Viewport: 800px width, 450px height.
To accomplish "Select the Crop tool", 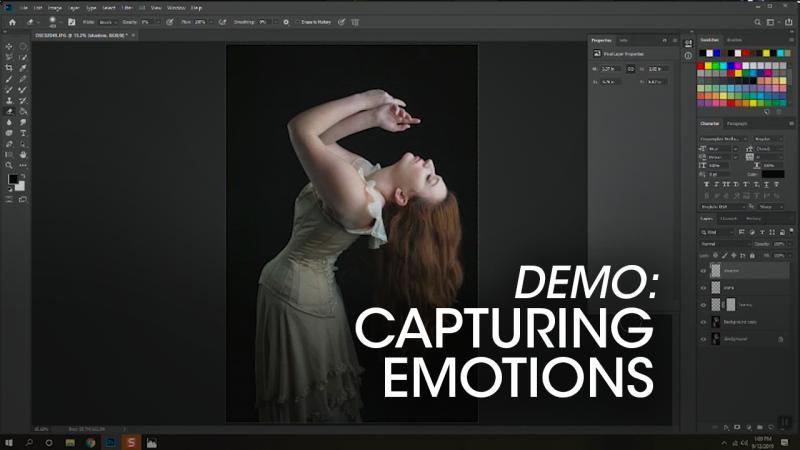I will 9,68.
